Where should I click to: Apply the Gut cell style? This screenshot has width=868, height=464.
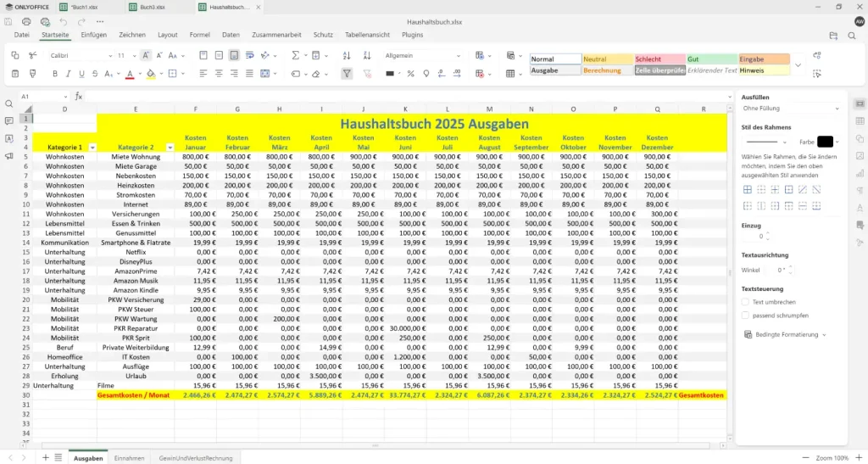(x=712, y=59)
